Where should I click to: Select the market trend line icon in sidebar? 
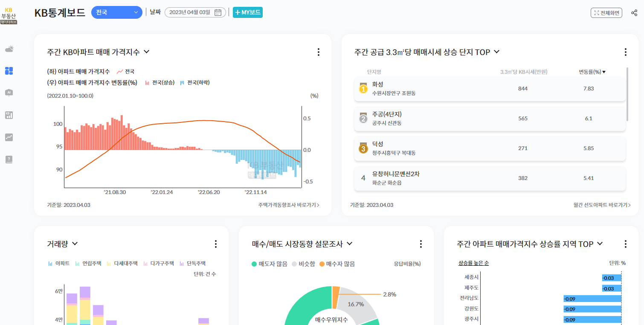click(9, 137)
